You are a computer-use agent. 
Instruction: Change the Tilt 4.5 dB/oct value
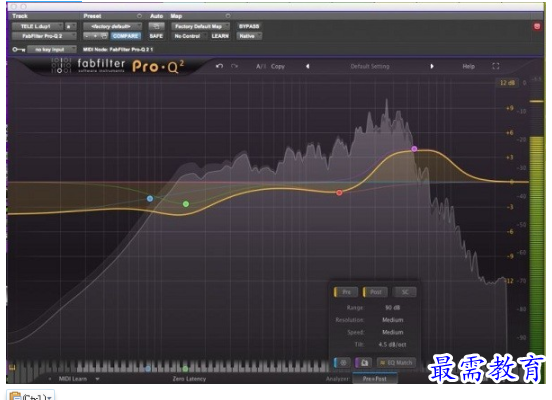392,345
